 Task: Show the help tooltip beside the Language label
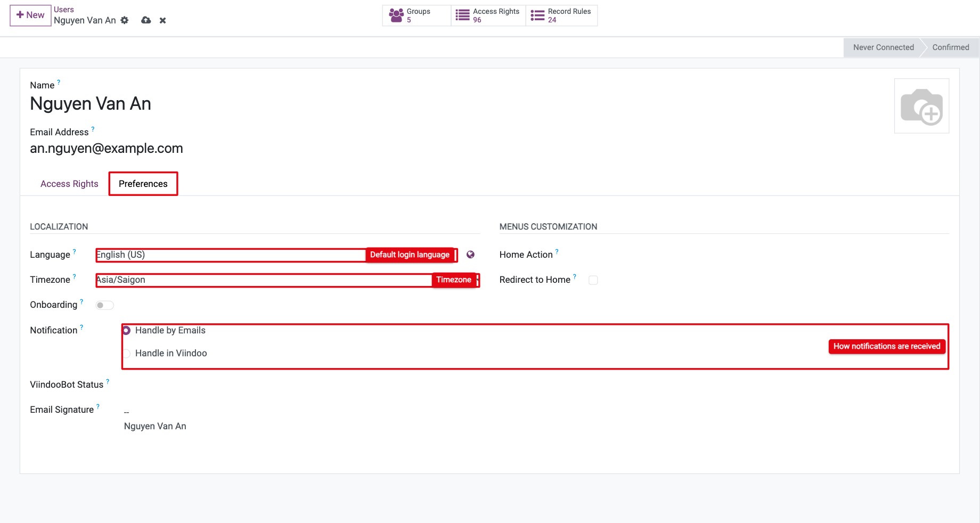pos(74,251)
